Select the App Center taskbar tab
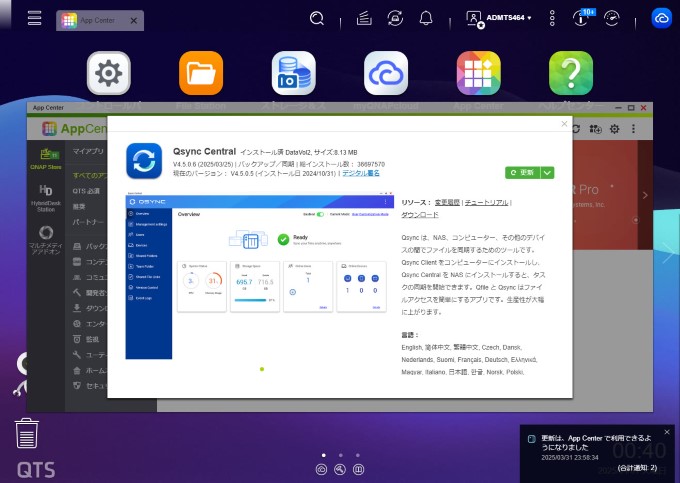This screenshot has width=680, height=483. 100,20
